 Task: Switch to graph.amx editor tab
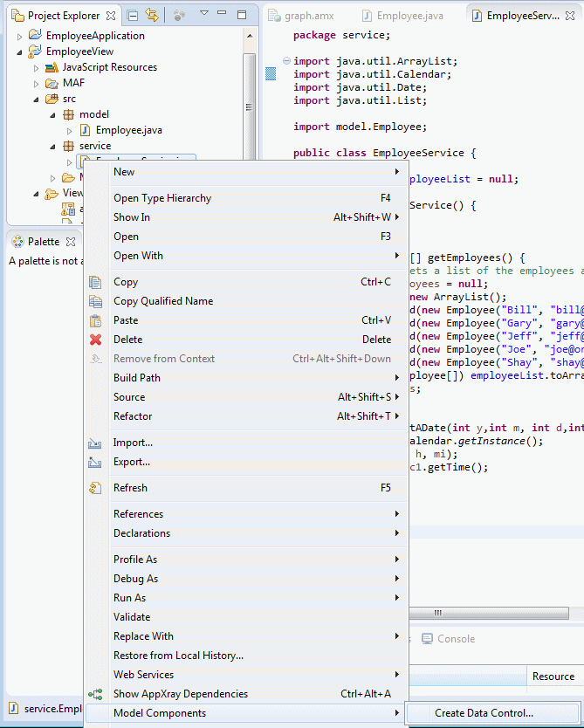(301, 16)
